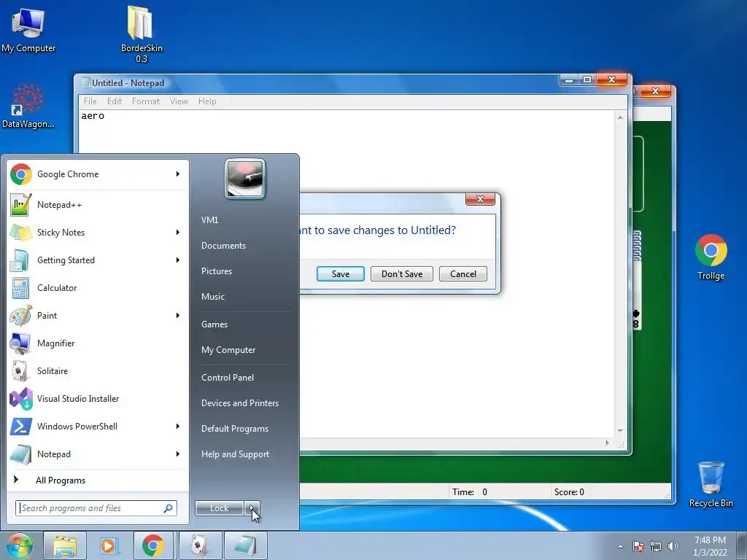Close the save changes dialog with X
The image size is (747, 560).
pyautogui.click(x=480, y=199)
